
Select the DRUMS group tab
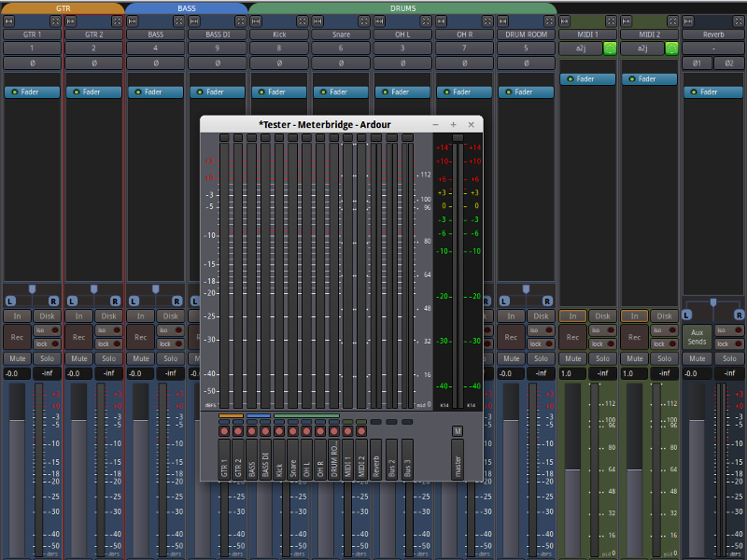402,7
